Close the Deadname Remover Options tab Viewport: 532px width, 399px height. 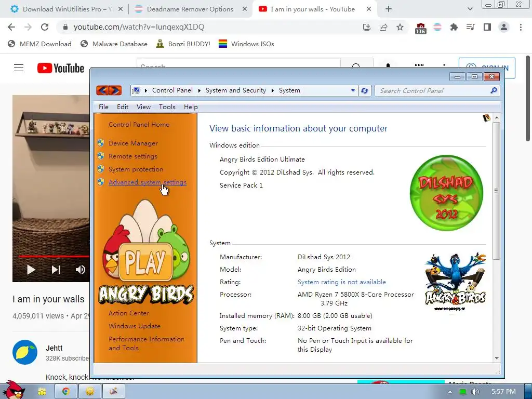245,9
